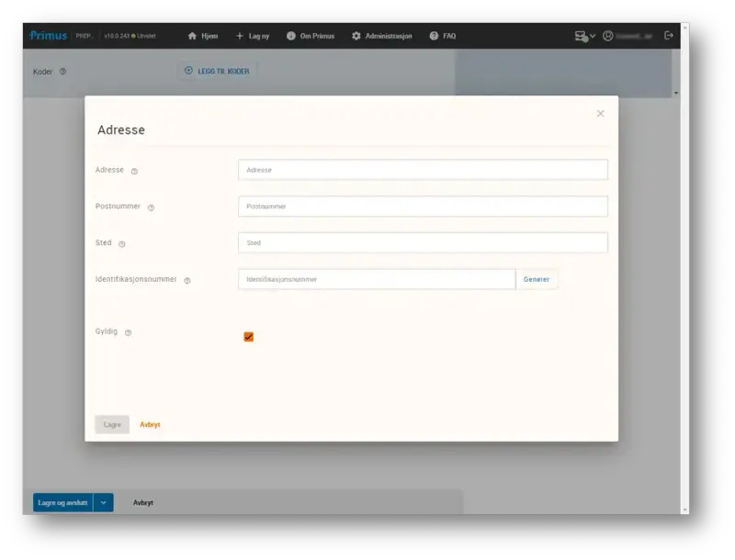Click into the Postnummer input field
This screenshot has width=735, height=560.
[423, 207]
